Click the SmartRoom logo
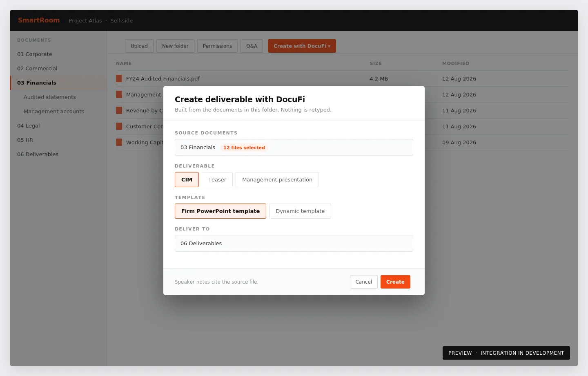The height and width of the screenshot is (376, 588). click(39, 20)
